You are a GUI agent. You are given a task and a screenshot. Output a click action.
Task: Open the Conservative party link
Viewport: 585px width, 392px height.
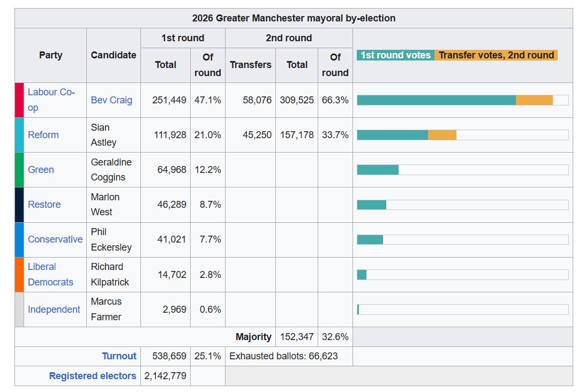click(55, 239)
